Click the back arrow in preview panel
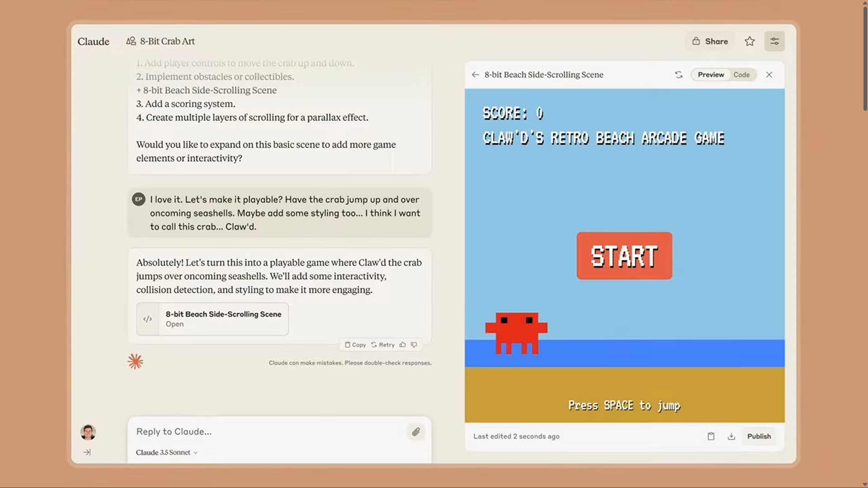The image size is (868, 488). click(x=475, y=75)
